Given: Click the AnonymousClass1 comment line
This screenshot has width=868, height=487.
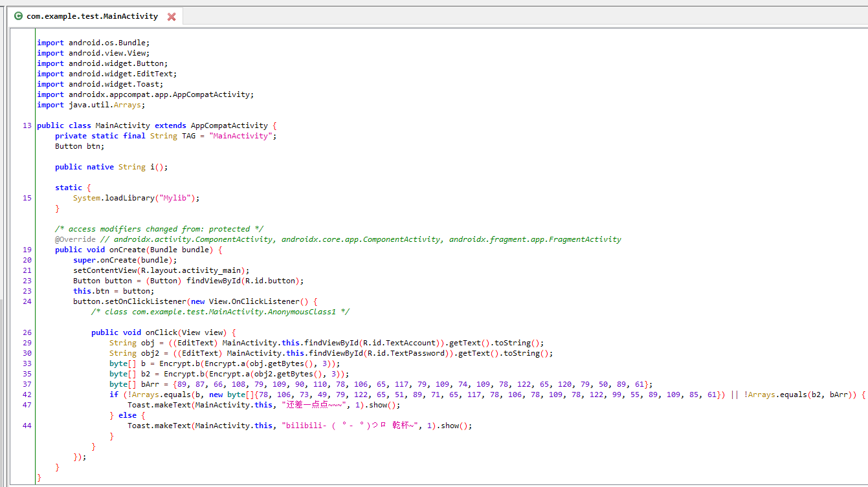Looking at the screenshot, I should [x=220, y=311].
